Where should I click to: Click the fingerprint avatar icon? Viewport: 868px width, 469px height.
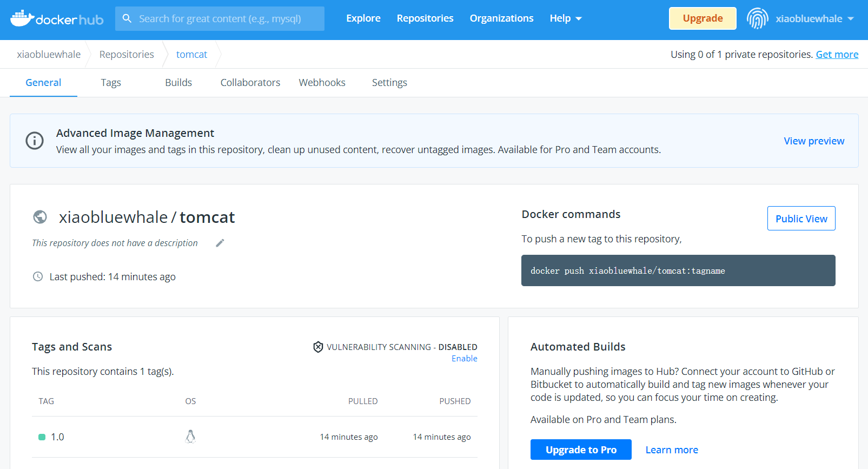pyautogui.click(x=757, y=18)
